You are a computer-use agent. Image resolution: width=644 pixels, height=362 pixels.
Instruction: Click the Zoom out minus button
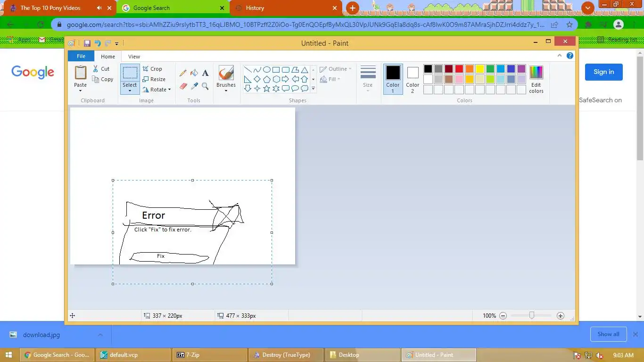pyautogui.click(x=503, y=316)
